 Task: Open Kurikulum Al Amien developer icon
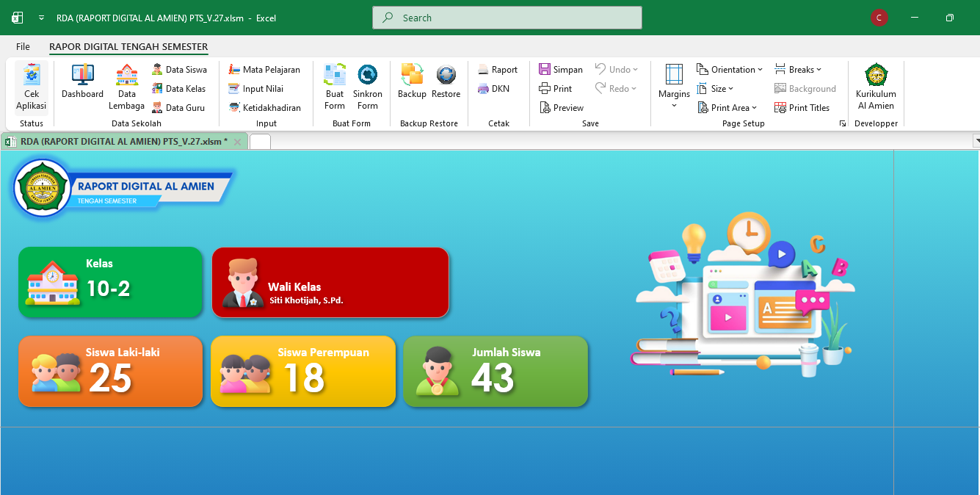point(876,87)
